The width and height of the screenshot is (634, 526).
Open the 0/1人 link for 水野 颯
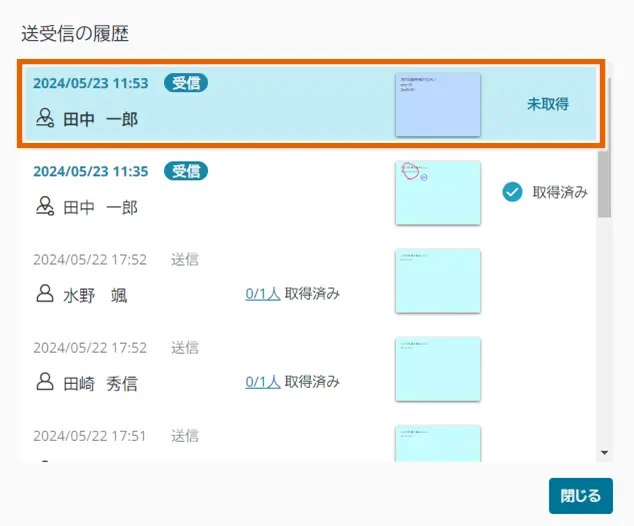262,294
